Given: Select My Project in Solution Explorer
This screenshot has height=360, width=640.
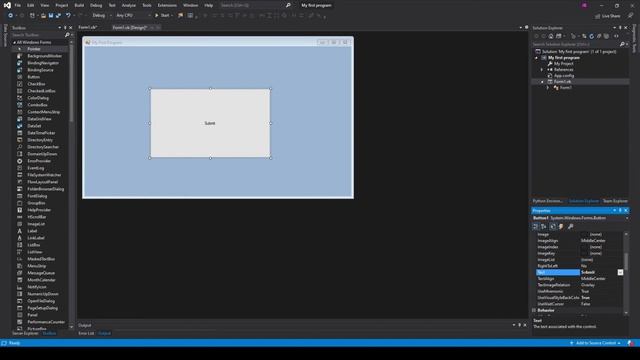Looking at the screenshot, I should point(563,64).
